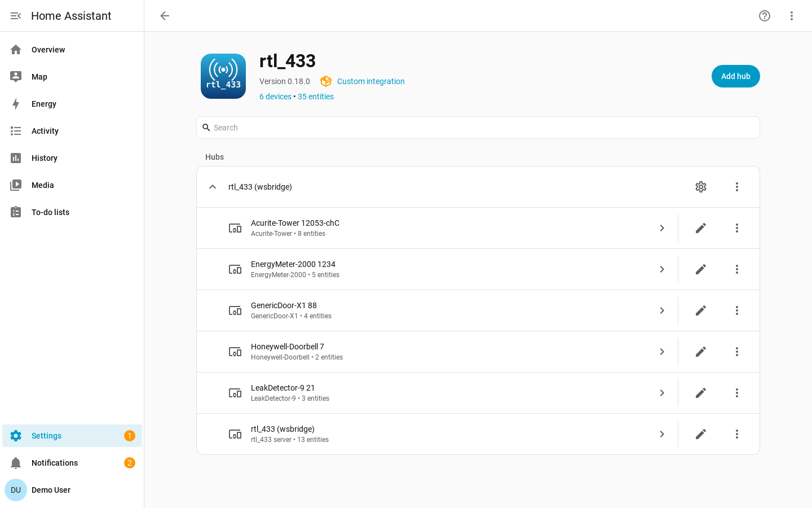Viewport: 812px width, 508px height.
Task: Open LeakDetector-9 21 device chevron
Action: (x=662, y=393)
